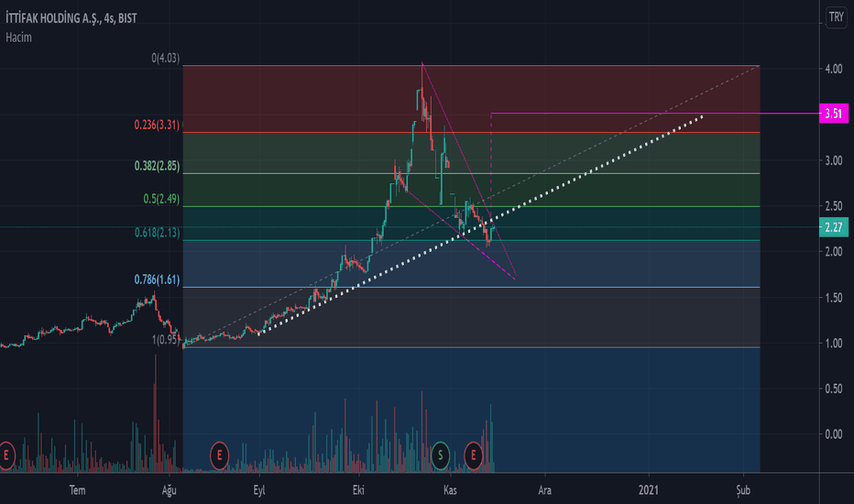This screenshot has width=854, height=504.
Task: Click the Şub month label on time axis
Action: pyautogui.click(x=743, y=490)
